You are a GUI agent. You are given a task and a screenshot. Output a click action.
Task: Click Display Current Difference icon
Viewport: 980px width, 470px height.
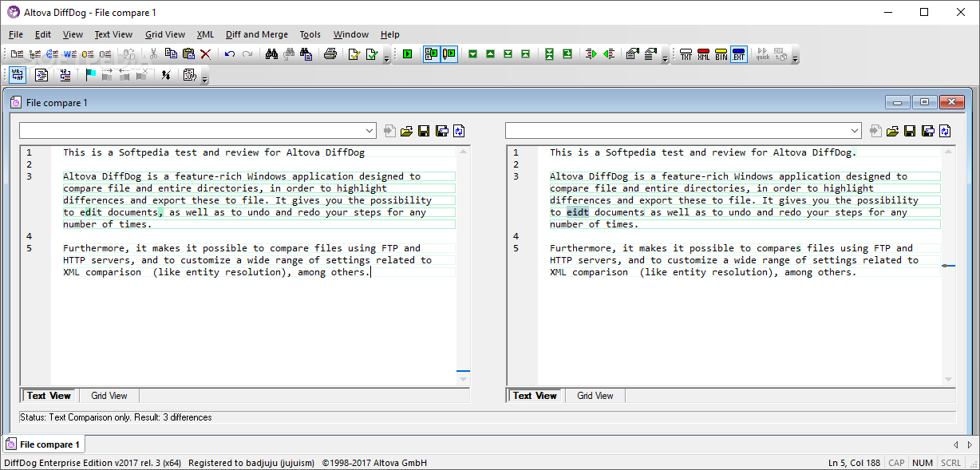[x=550, y=54]
